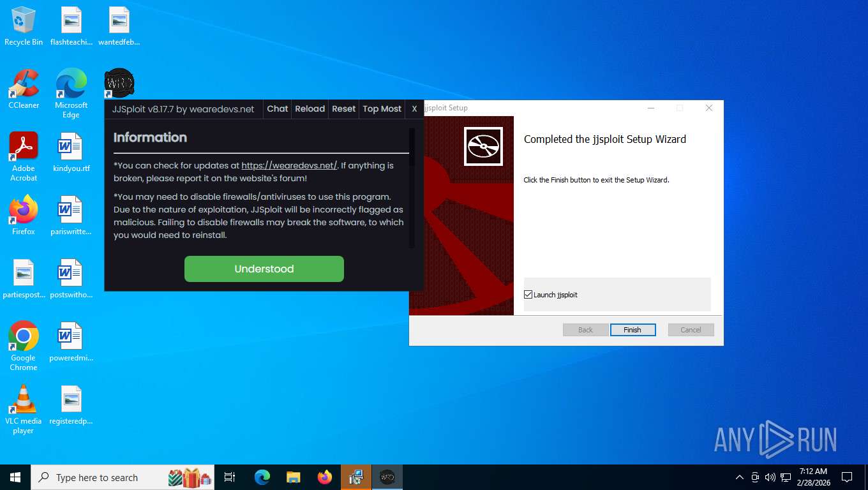Click Cancel in the jjsploit Setup window
868x490 pixels.
[691, 330]
